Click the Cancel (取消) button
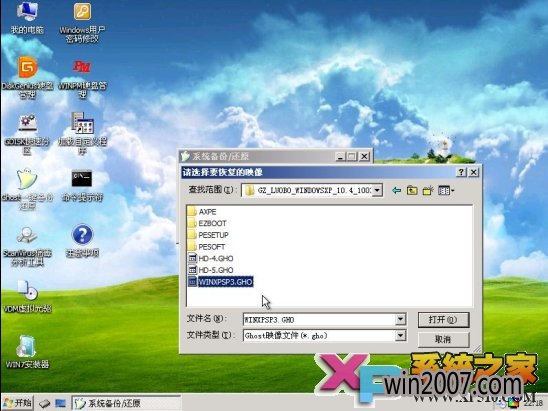The width and height of the screenshot is (548, 411). pos(443,339)
